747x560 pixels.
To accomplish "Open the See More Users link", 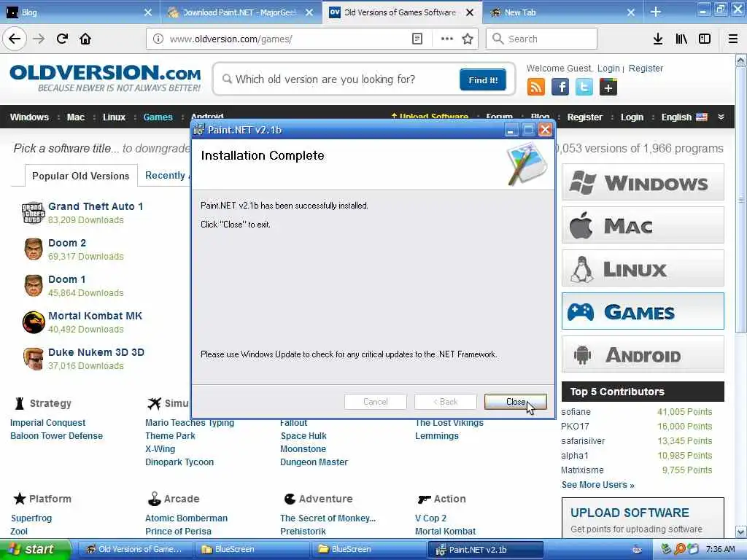I will point(597,485).
